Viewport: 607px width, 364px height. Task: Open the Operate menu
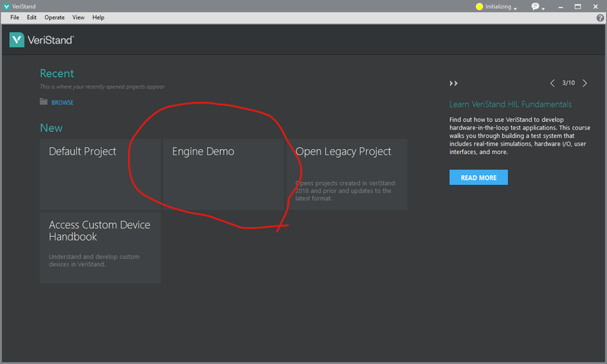[x=54, y=18]
